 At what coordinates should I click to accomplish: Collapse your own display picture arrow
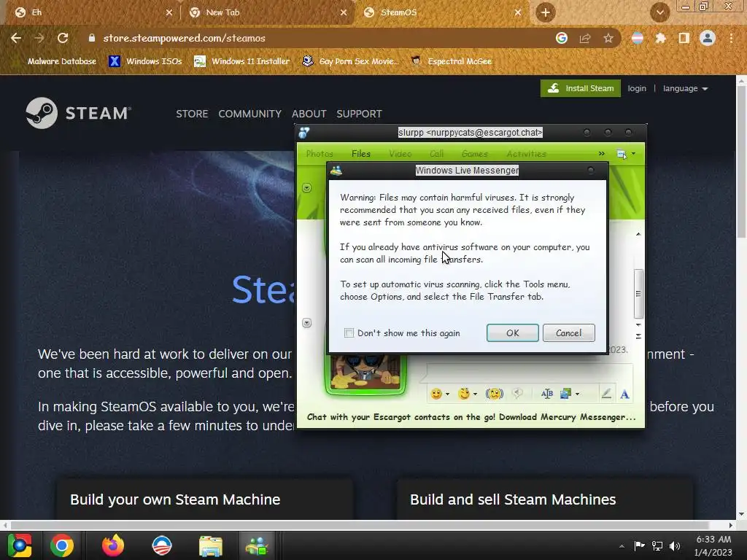(x=307, y=323)
